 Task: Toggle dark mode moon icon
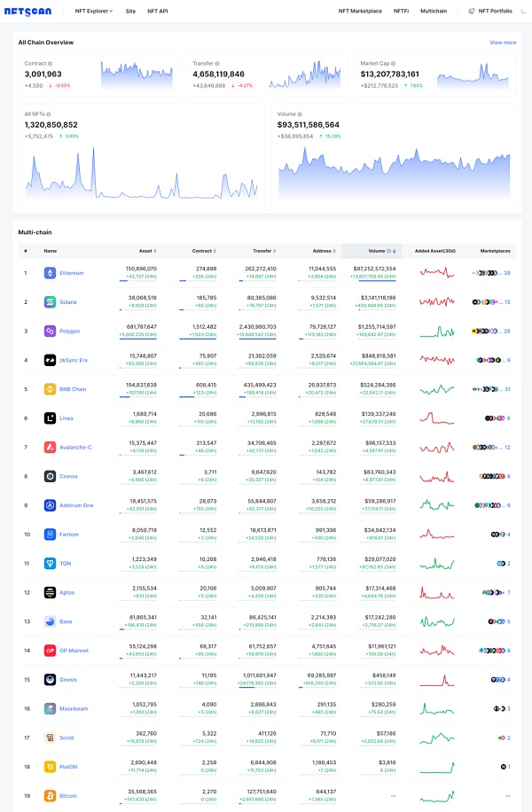(x=524, y=11)
